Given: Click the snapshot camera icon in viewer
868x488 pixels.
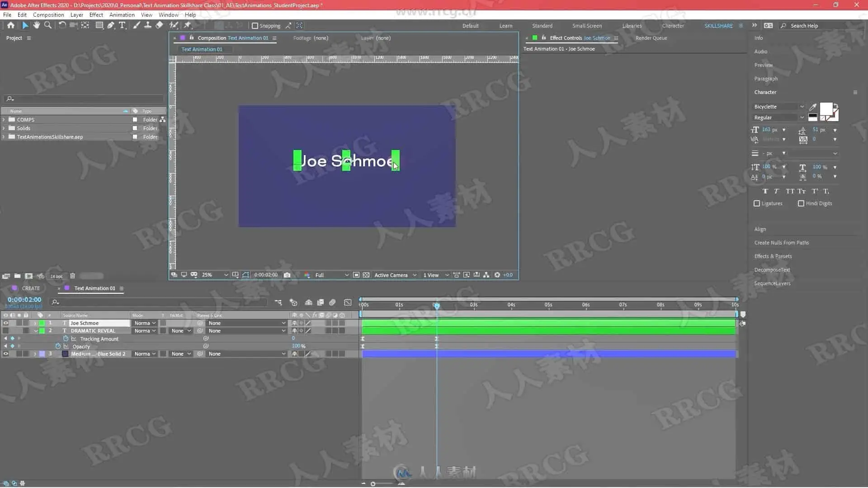Looking at the screenshot, I should (x=287, y=275).
